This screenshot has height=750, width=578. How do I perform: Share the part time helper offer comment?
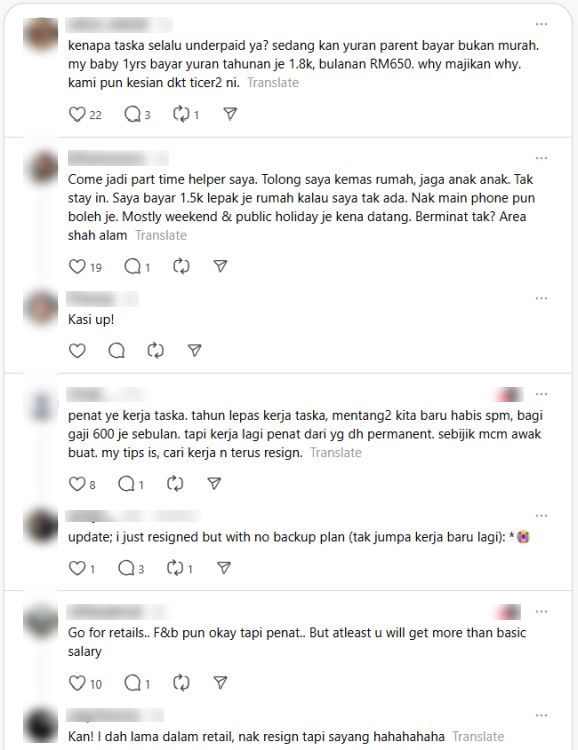(x=220, y=266)
